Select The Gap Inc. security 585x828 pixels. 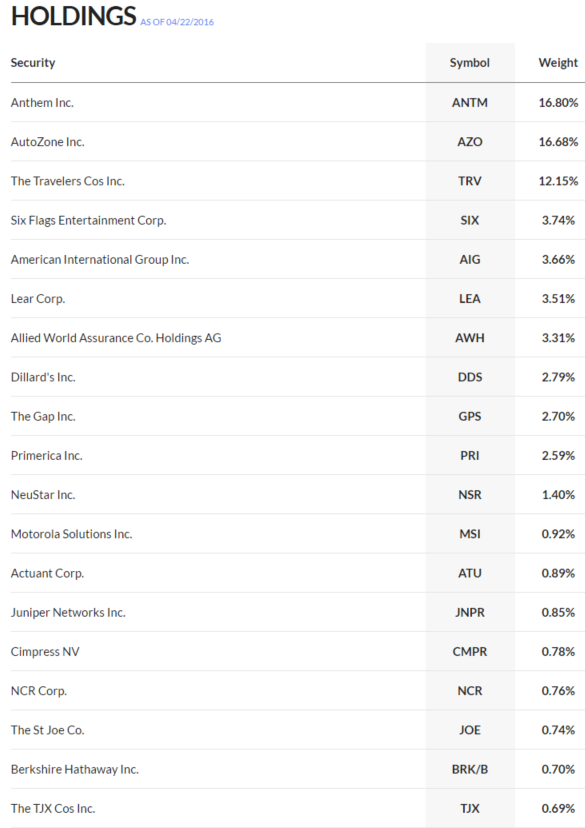pyautogui.click(x=43, y=417)
